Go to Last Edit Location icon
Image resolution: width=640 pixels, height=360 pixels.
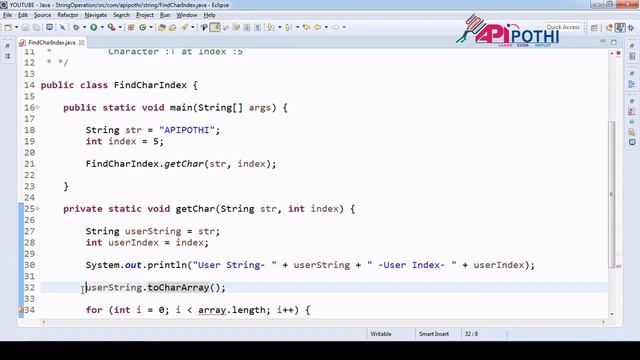coord(307,27)
